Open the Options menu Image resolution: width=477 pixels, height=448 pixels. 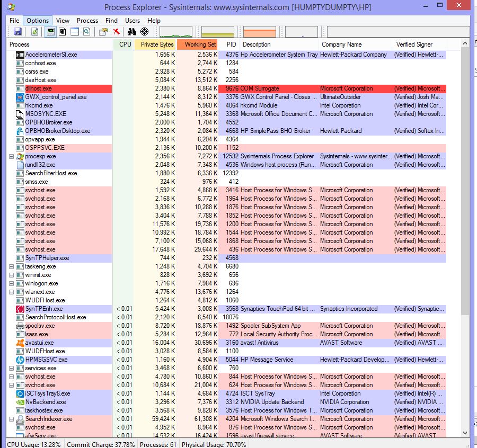coord(38,20)
